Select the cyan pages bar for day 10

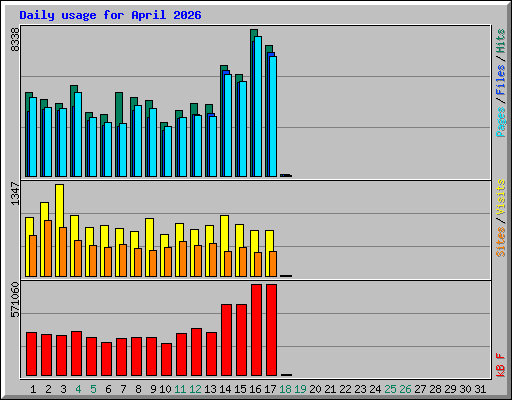tap(168, 151)
